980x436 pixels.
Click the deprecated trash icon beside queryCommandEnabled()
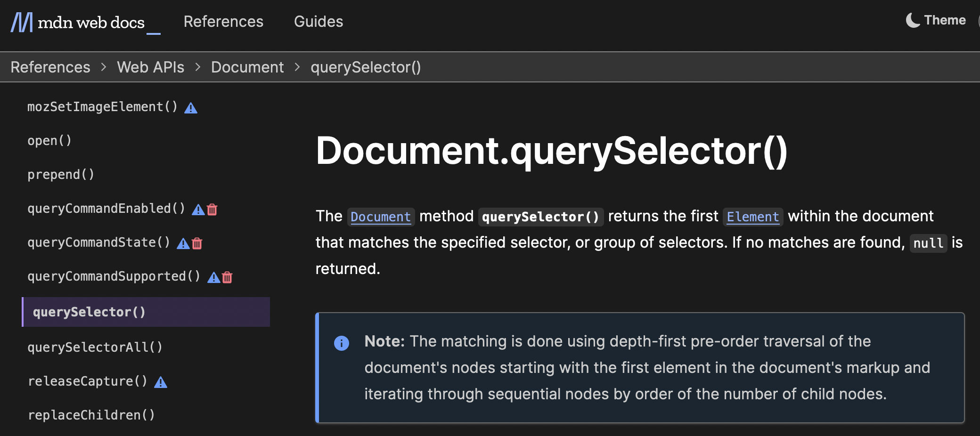pyautogui.click(x=212, y=210)
